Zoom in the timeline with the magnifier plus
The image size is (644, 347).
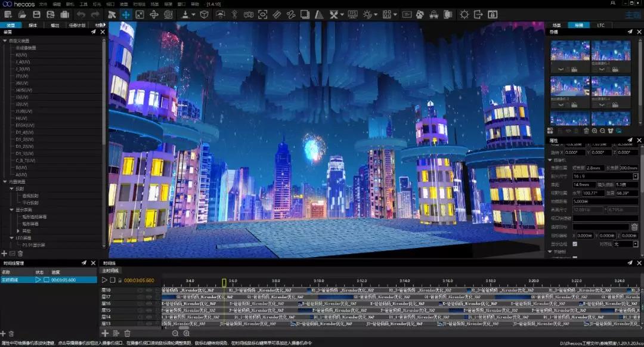[x=187, y=333]
